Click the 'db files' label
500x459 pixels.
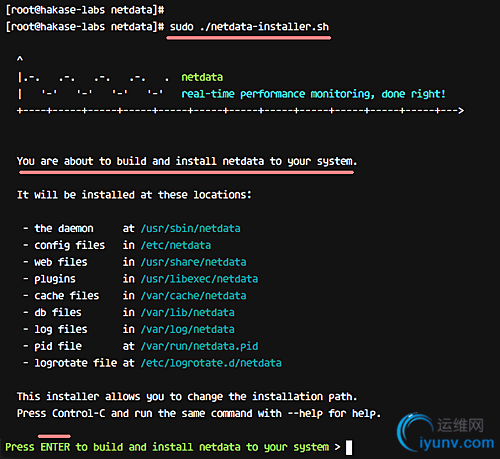click(x=58, y=313)
